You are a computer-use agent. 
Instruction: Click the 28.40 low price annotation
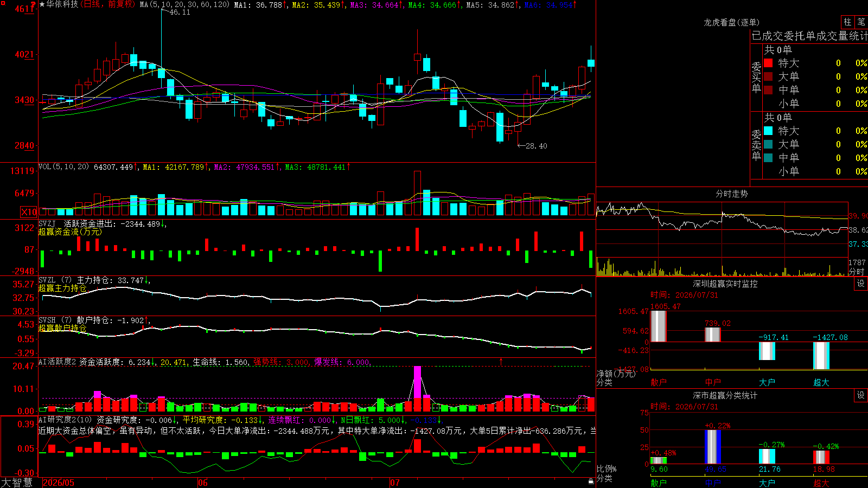tap(537, 146)
